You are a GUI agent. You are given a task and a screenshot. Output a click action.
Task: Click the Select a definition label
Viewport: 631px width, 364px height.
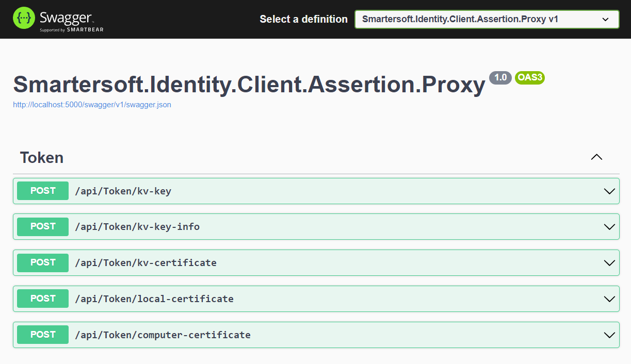[x=303, y=19]
